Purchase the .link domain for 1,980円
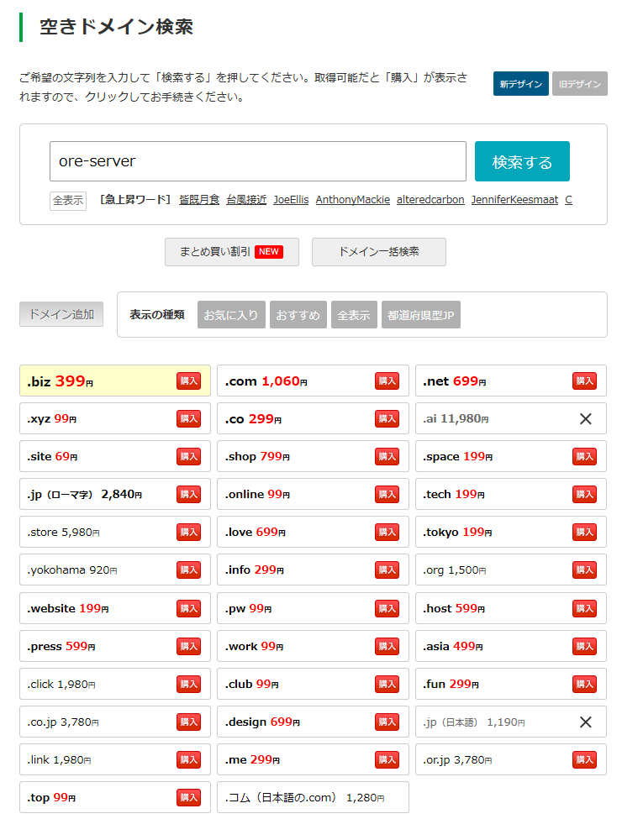This screenshot has width=622, height=840. click(189, 759)
